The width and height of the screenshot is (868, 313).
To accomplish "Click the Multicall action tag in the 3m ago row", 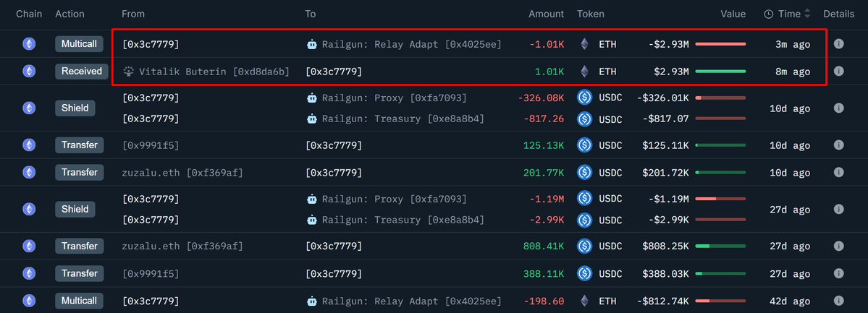I will [x=79, y=43].
